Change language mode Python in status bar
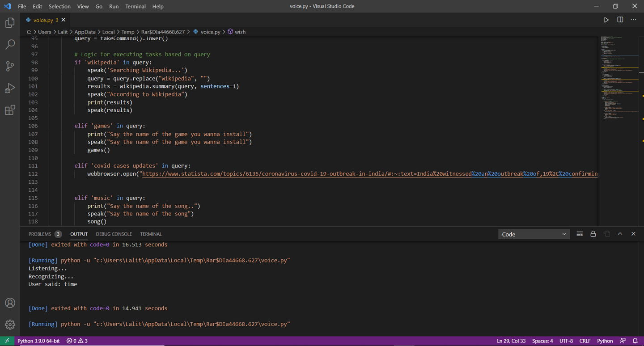 [605, 341]
